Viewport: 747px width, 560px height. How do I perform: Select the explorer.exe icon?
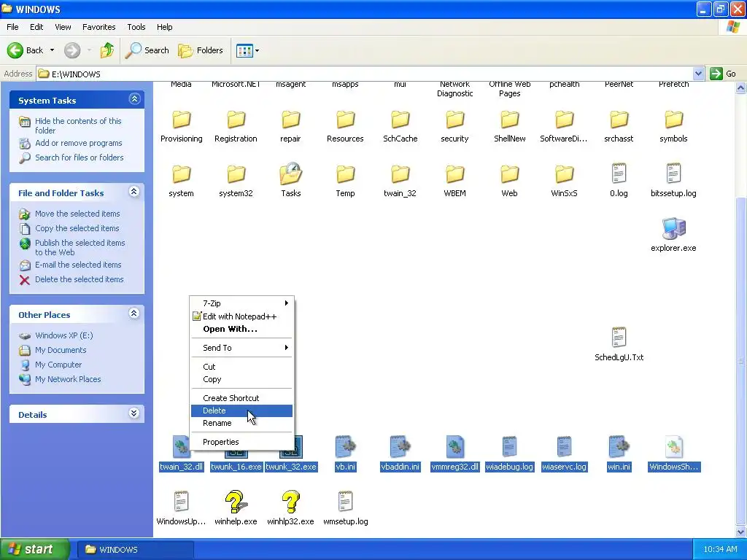pos(673,228)
